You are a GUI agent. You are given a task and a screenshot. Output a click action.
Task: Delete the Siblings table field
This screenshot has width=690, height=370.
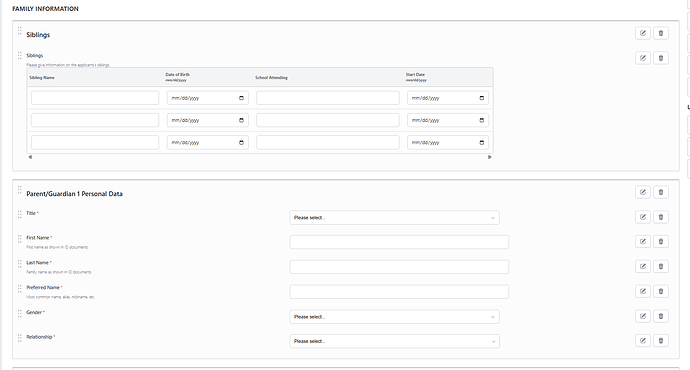pyautogui.click(x=661, y=58)
